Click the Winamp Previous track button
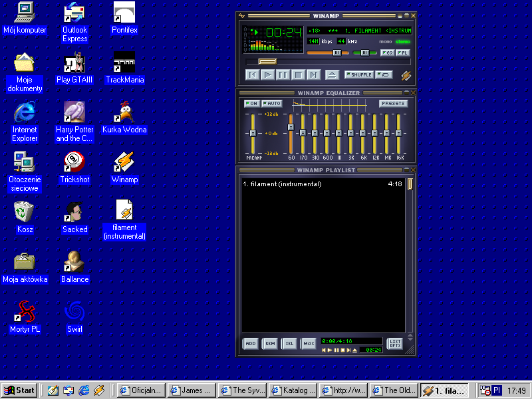The image size is (532, 399). click(x=253, y=74)
